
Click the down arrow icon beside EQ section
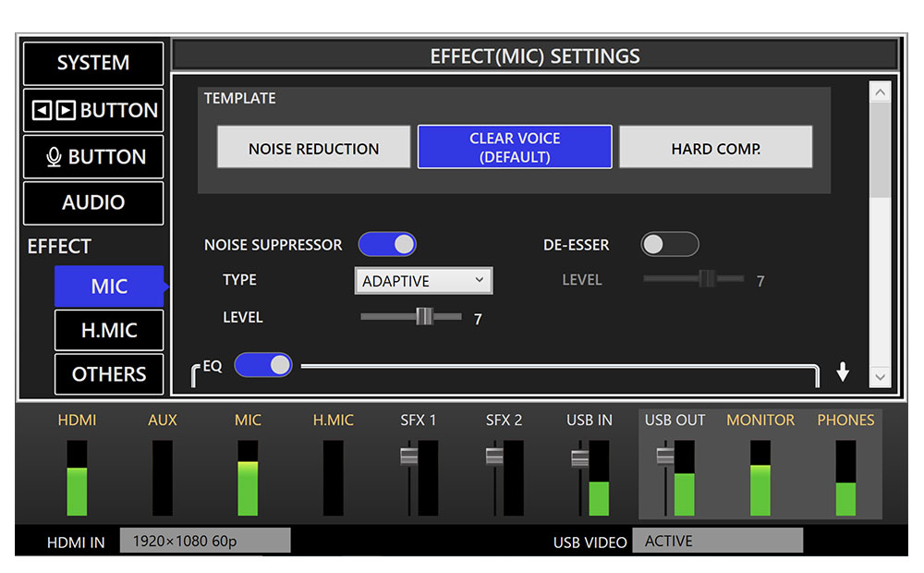(842, 372)
